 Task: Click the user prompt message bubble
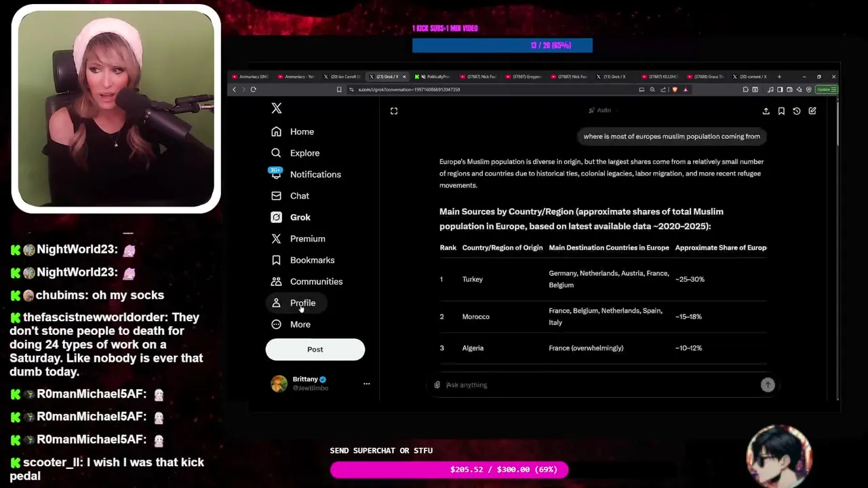(671, 136)
